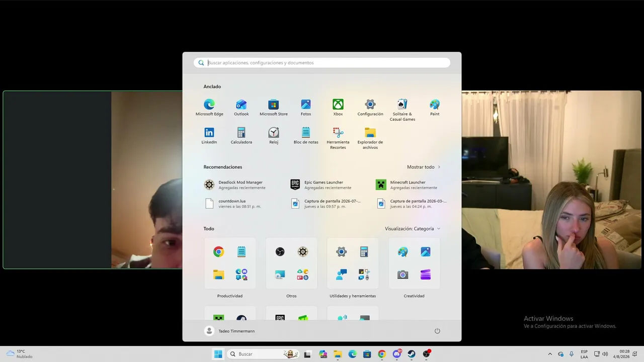The height and width of the screenshot is (362, 644).
Task: Launch Outlook from the Anclado section
Action: pos(242,108)
